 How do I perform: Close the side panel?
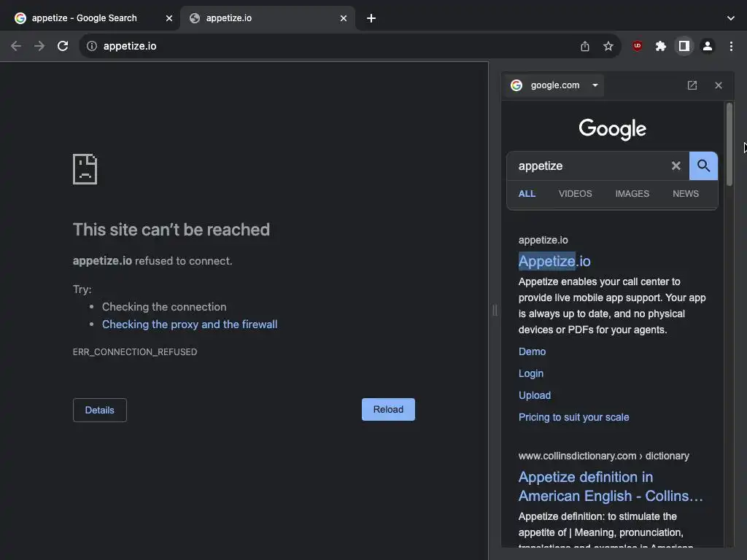coord(719,85)
